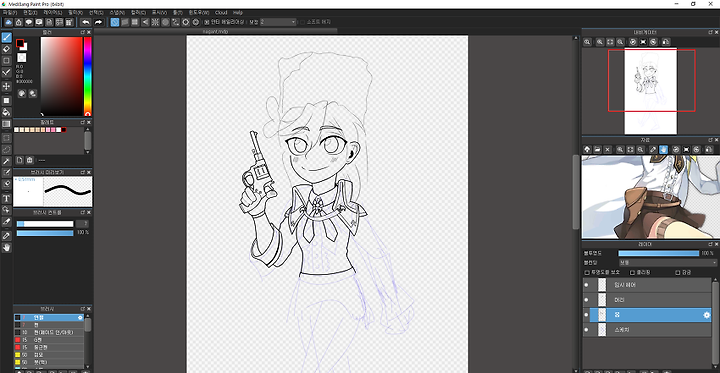Click first zoom magnifier in Navigator panel
Screen dimensions: 720x373
587,42
